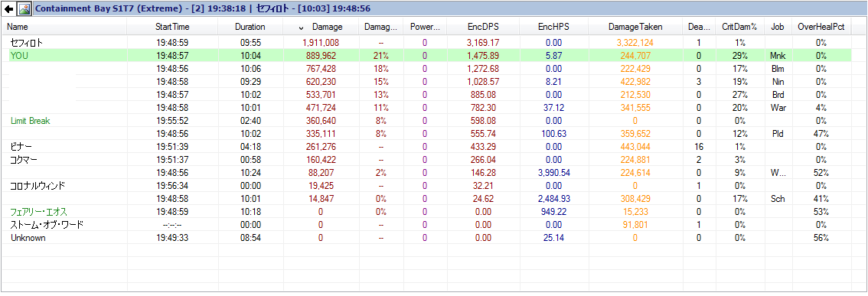Click the Blm job cell

click(x=778, y=69)
